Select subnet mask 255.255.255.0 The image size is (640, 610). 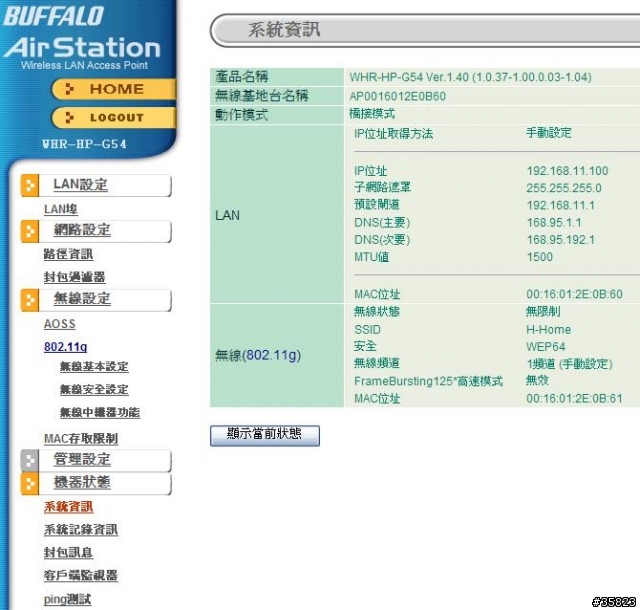[x=564, y=188]
